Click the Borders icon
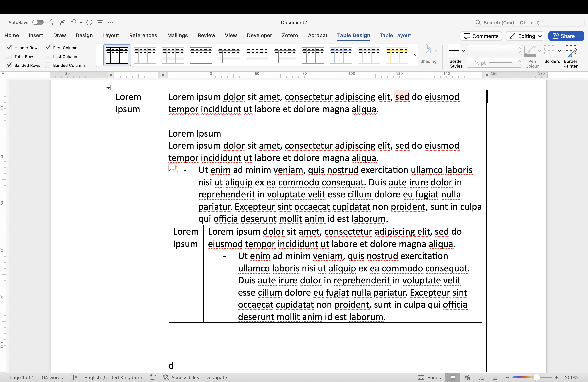Image resolution: width=588 pixels, height=382 pixels. 550,51
